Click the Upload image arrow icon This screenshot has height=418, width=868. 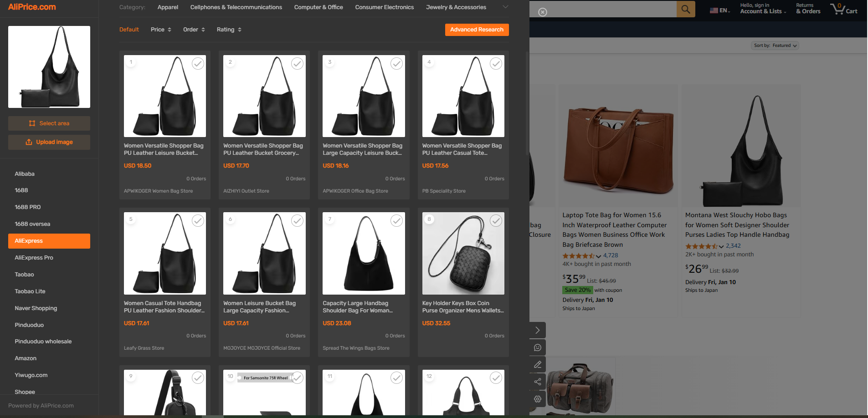[29, 142]
